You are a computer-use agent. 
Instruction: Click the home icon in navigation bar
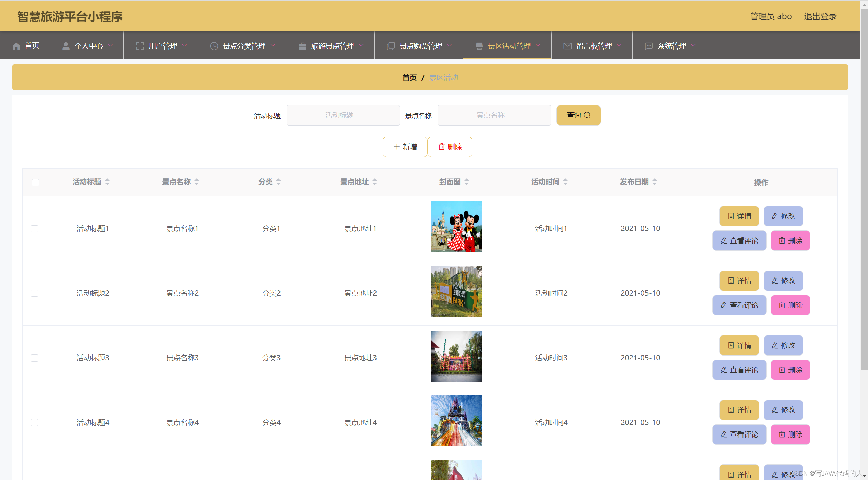(16, 46)
